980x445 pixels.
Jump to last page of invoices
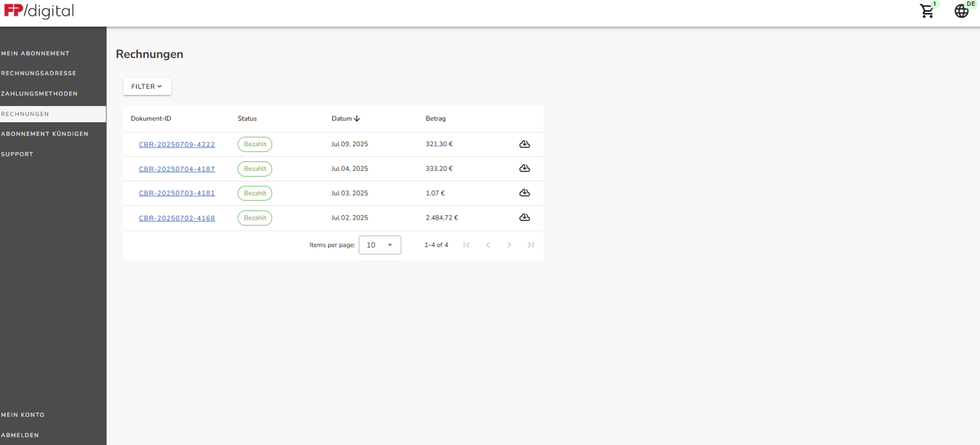click(x=530, y=245)
